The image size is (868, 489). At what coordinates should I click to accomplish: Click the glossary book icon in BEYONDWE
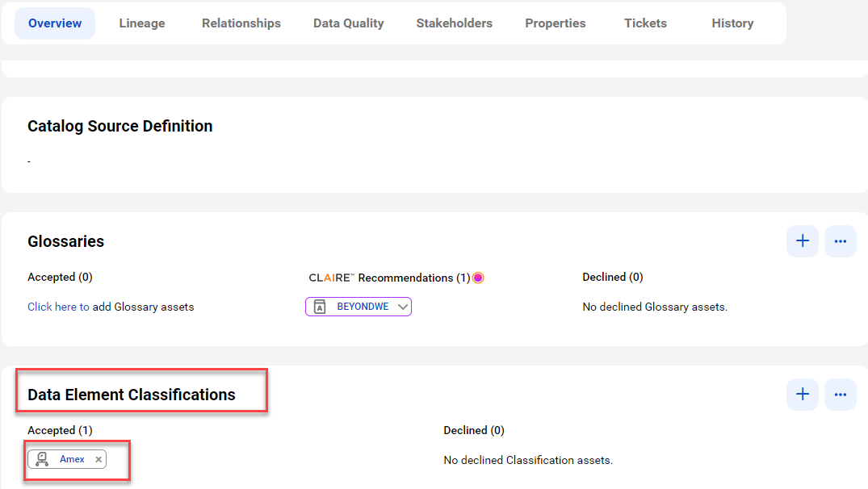coord(320,307)
